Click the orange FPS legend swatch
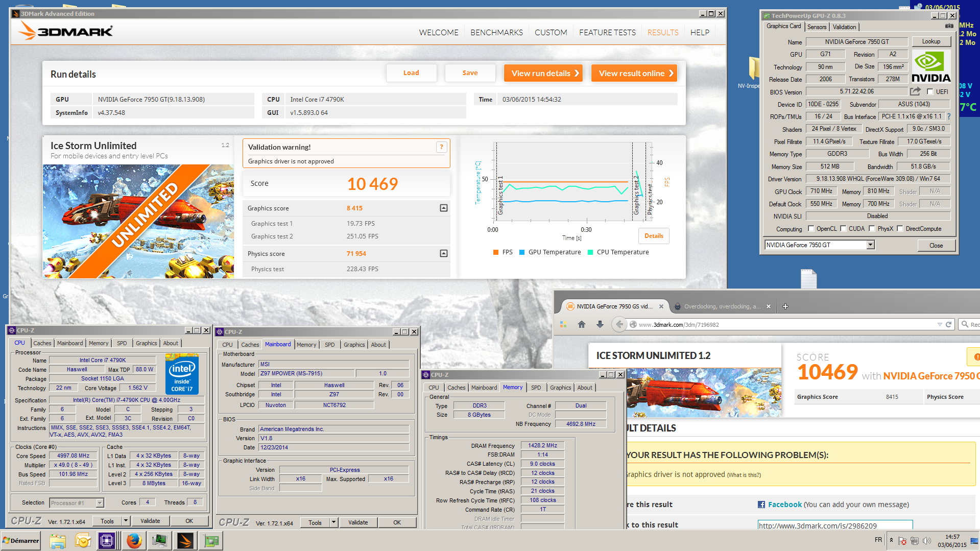Viewport: 980px width, 551px height. (x=495, y=252)
